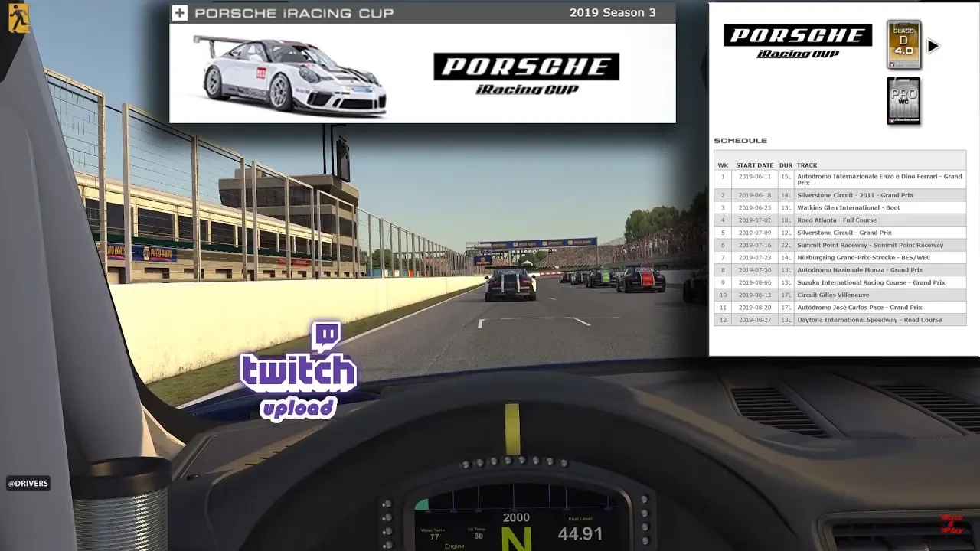Click the 2000 RPM readout on dash
This screenshot has height=551, width=980.
(x=516, y=517)
